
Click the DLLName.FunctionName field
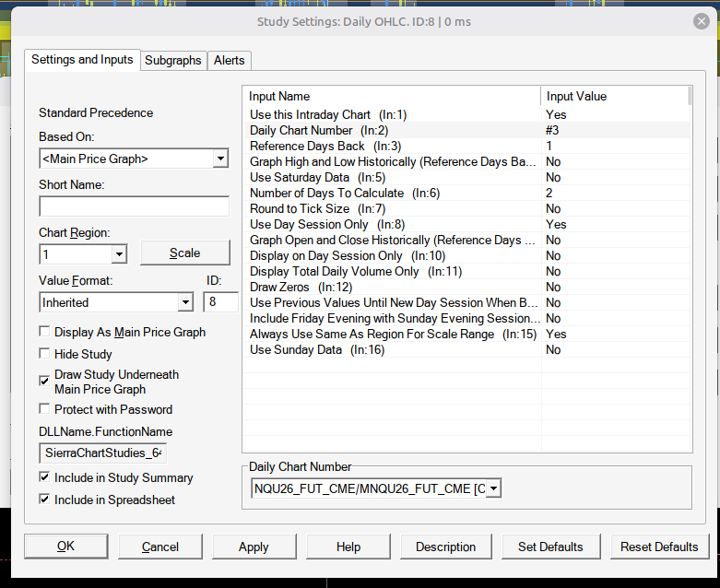(x=103, y=453)
